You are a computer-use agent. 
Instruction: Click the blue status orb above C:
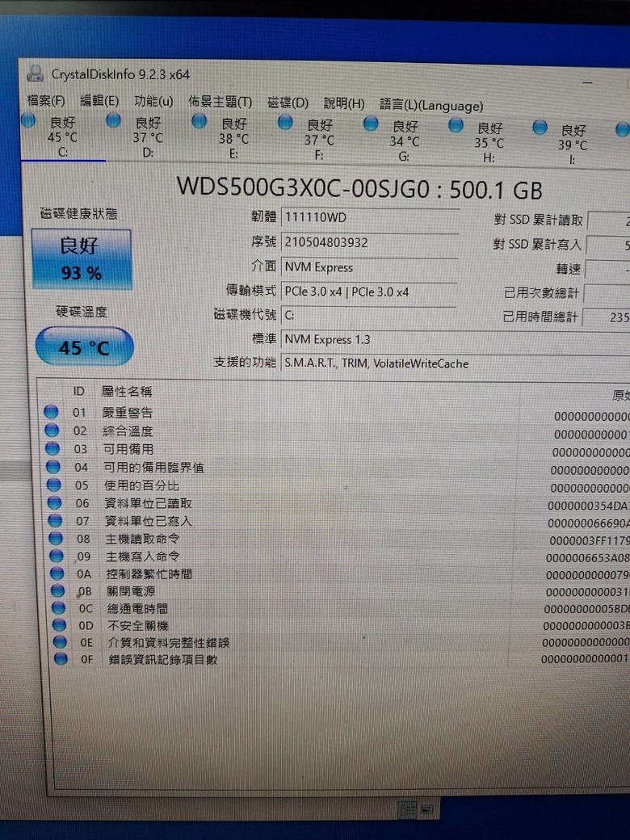[27, 120]
